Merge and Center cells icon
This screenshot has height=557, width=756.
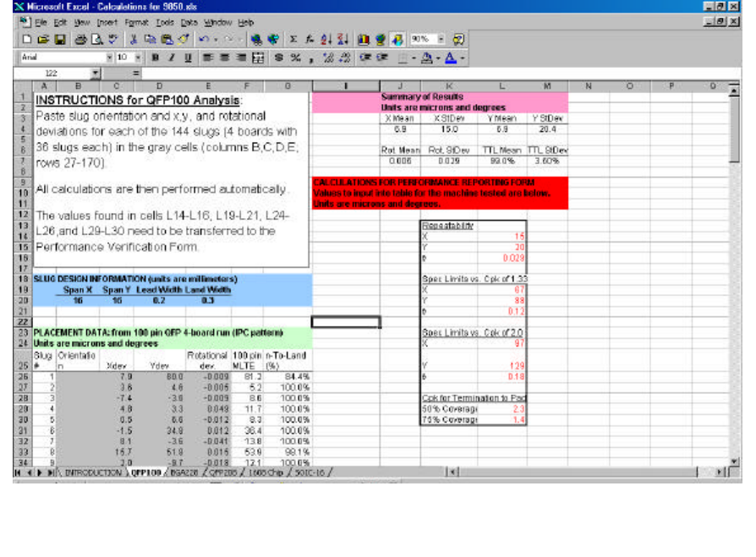click(x=259, y=57)
